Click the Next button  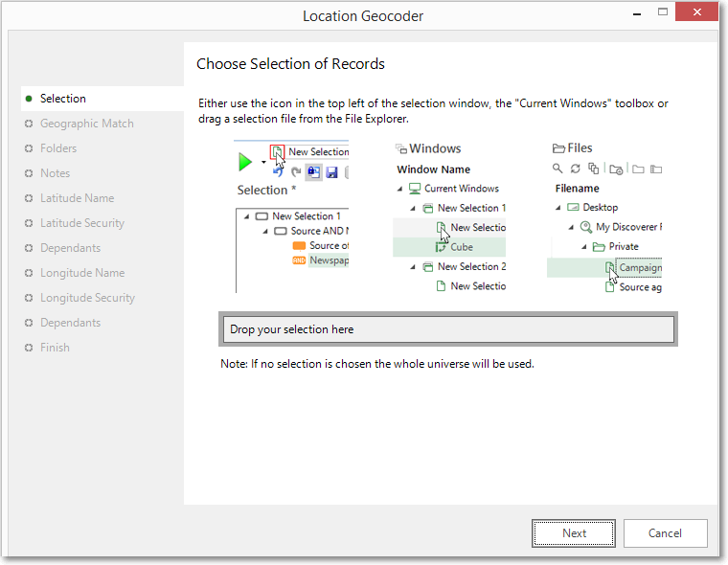574,533
